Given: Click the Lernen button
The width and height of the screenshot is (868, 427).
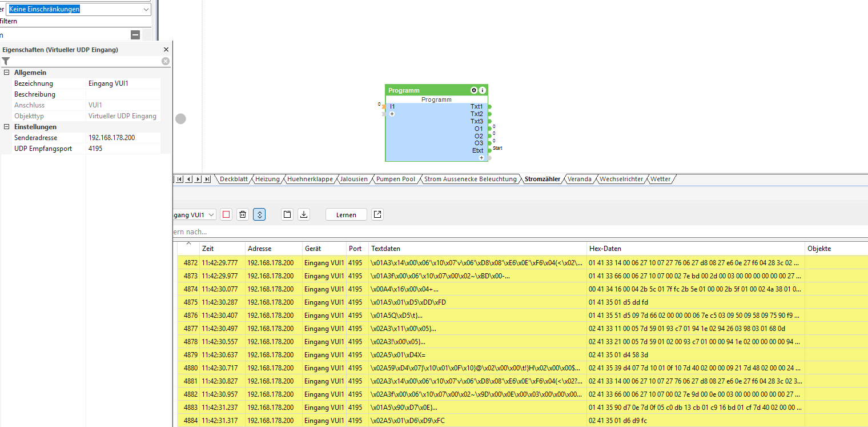Looking at the screenshot, I should coord(346,215).
